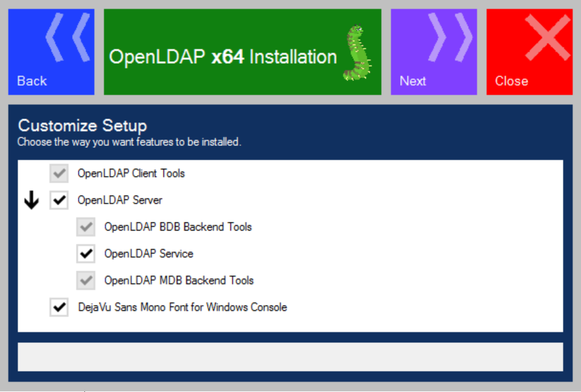The height and width of the screenshot is (392, 581).
Task: Toggle the OpenLDAP Client Tools checkbox
Action: pos(59,173)
